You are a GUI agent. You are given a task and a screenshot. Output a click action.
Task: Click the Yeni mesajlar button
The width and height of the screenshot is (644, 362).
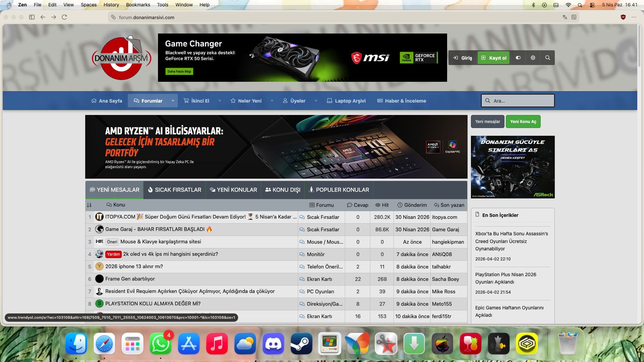pyautogui.click(x=488, y=121)
